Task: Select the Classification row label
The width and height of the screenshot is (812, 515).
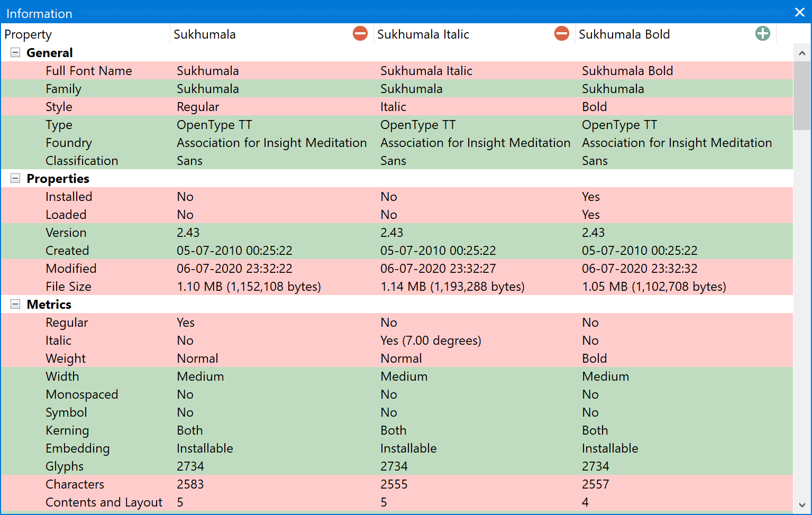Action: click(82, 161)
